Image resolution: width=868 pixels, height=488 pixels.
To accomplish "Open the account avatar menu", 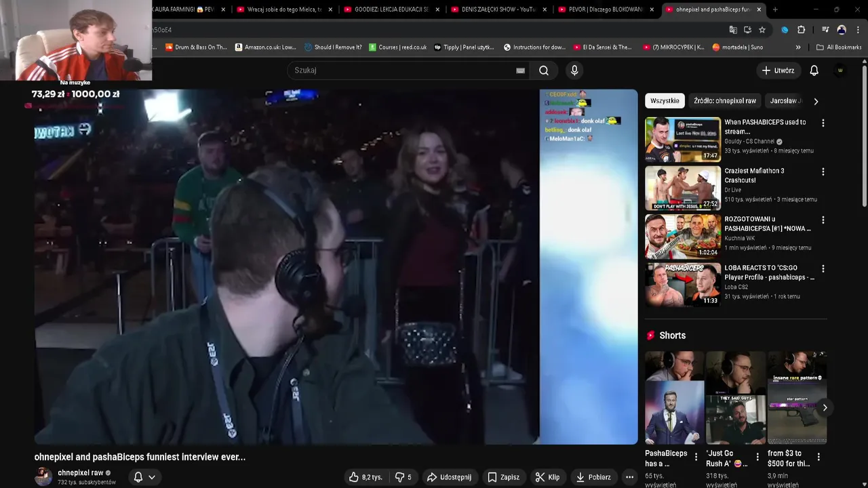I will click(840, 70).
